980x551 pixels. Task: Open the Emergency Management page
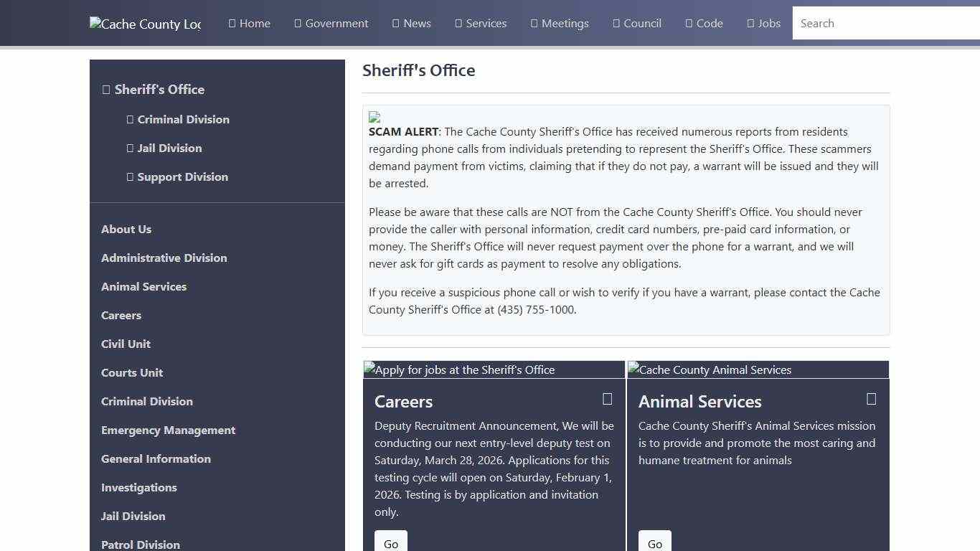coord(168,430)
